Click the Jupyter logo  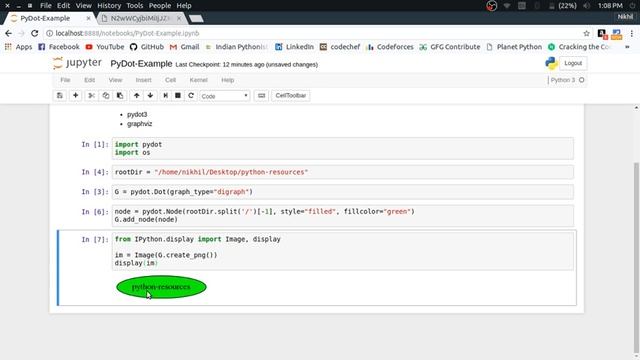77,63
